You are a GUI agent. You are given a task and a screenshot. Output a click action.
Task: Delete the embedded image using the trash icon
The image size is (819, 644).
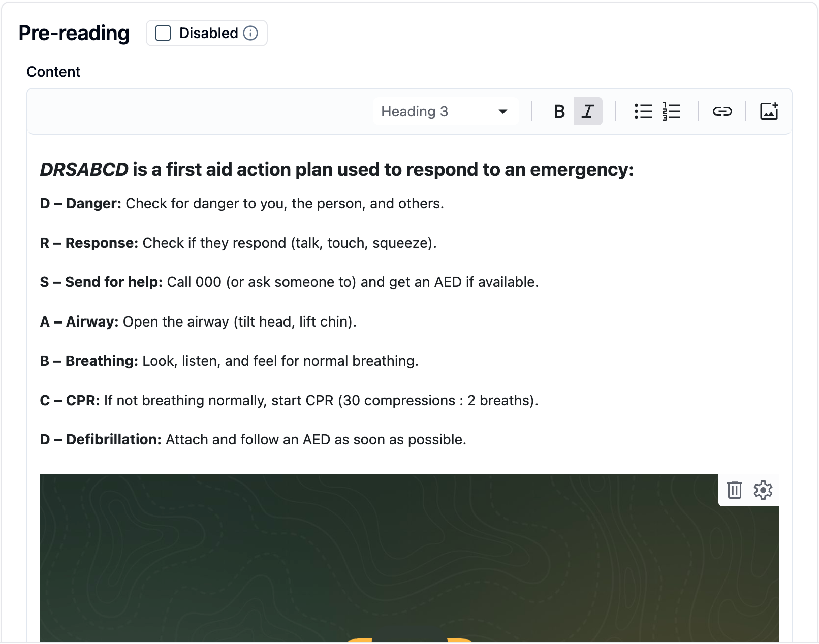click(x=735, y=490)
